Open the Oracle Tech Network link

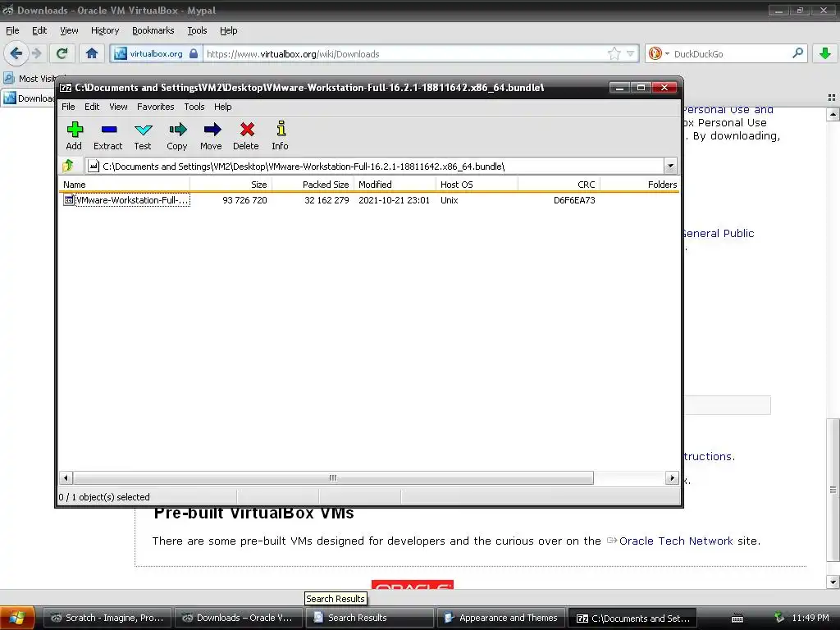point(676,541)
